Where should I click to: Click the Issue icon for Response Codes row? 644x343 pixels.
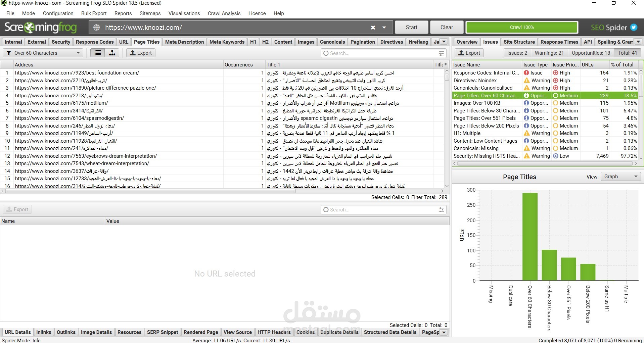coord(526,73)
